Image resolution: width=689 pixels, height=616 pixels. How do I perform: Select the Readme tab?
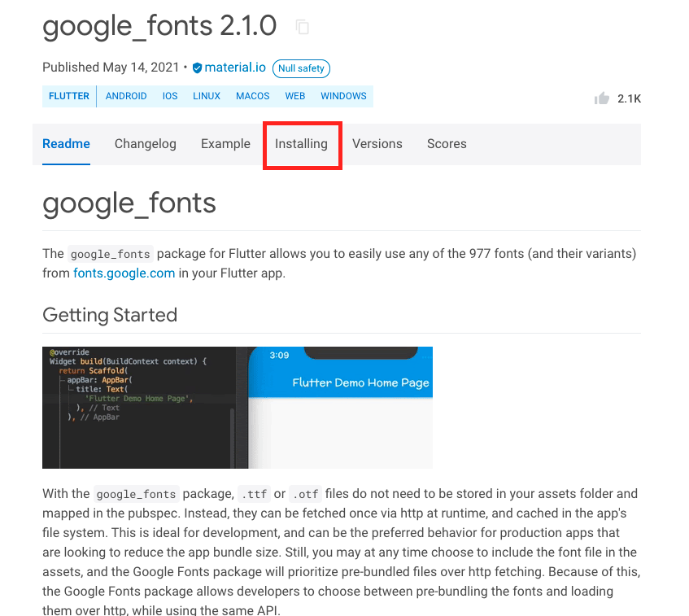(66, 143)
